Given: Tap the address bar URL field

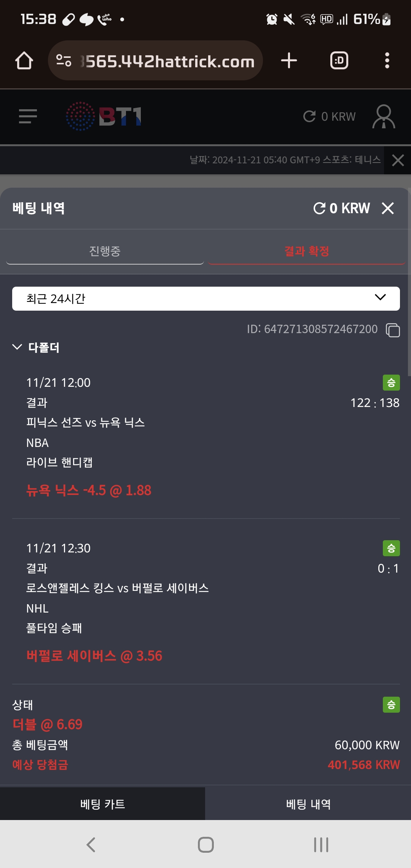Looking at the screenshot, I should pyautogui.click(x=167, y=61).
